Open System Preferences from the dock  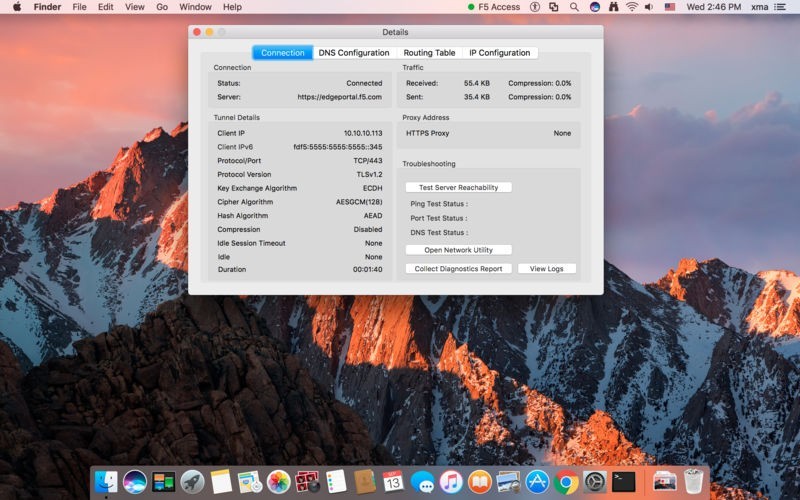[596, 482]
